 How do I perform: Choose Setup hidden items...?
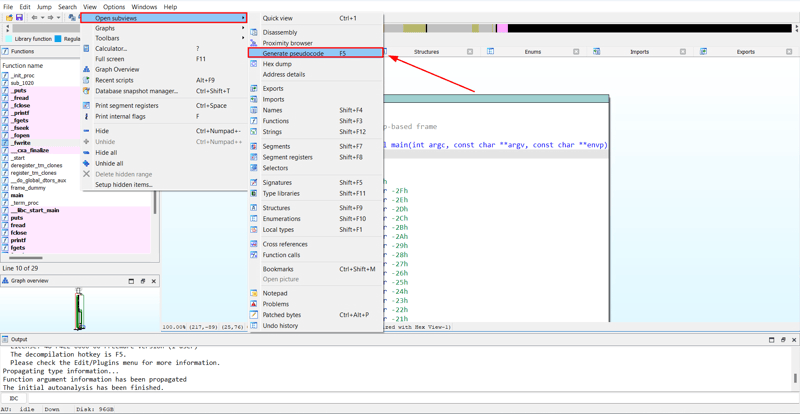pyautogui.click(x=163, y=184)
